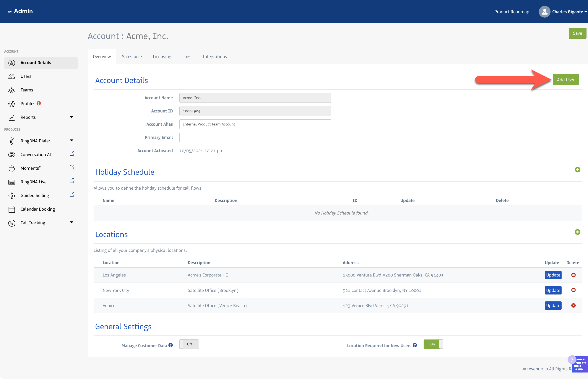The image size is (588, 379).
Task: Expand the Call Tracking submenu arrow
Action: click(x=71, y=223)
